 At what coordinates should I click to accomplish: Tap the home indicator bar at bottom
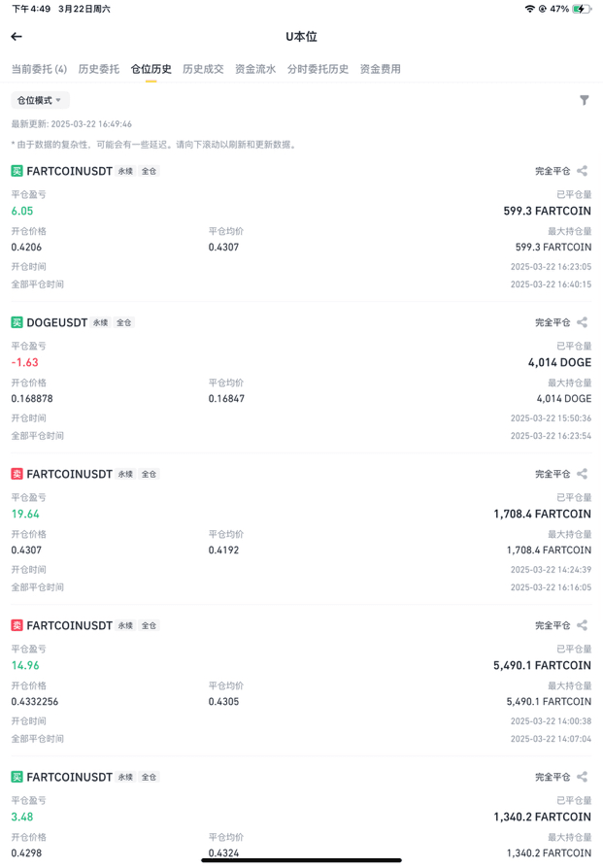301,860
